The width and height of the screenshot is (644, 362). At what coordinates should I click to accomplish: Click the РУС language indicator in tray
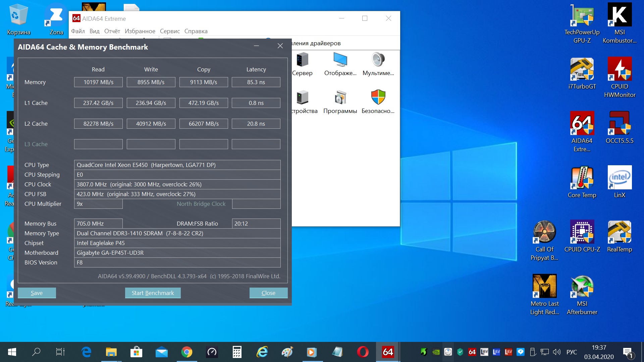(572, 352)
